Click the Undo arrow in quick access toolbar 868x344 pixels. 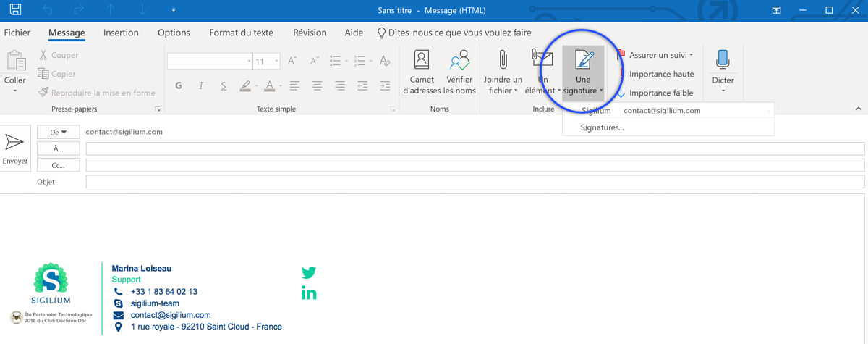tap(48, 10)
